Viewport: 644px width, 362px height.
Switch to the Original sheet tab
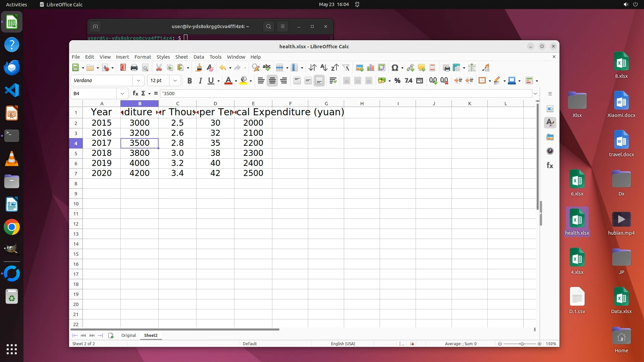point(128,335)
